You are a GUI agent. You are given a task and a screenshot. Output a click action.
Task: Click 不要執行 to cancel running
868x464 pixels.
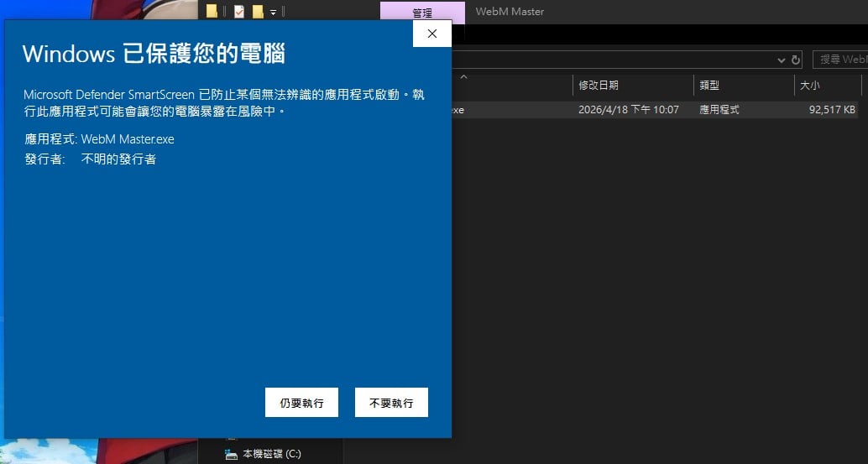point(391,403)
